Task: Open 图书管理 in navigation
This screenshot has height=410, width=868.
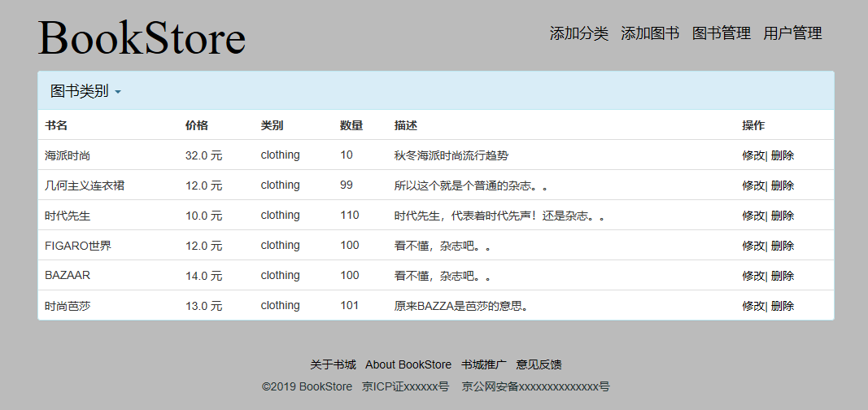Action: point(722,33)
